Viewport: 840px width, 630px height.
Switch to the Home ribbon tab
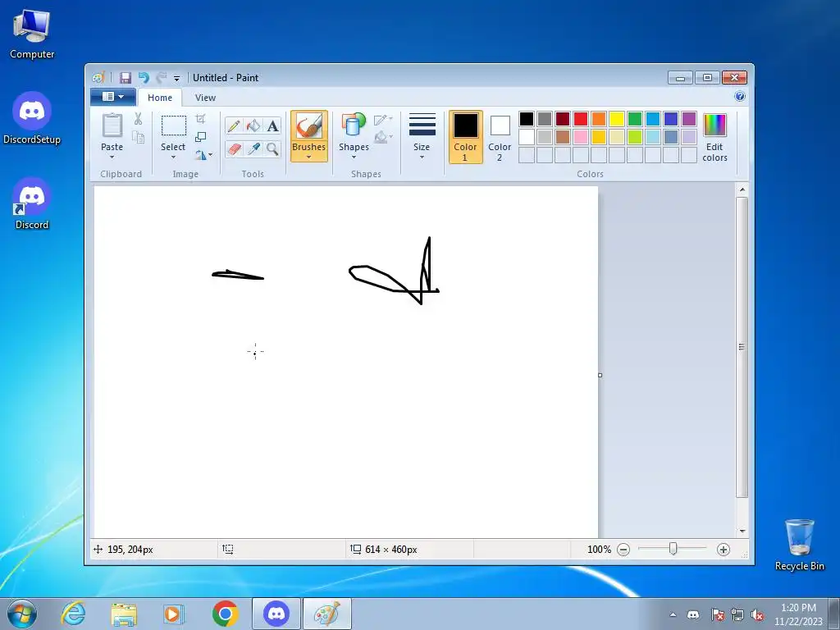pyautogui.click(x=160, y=98)
